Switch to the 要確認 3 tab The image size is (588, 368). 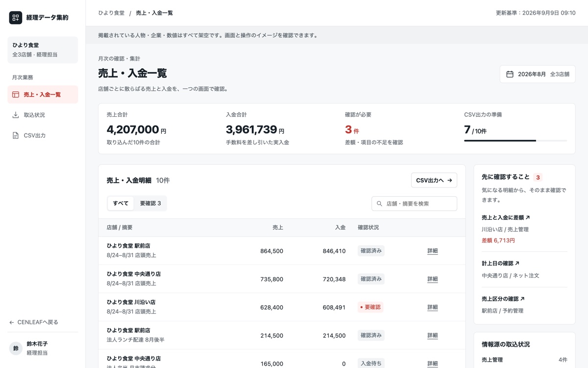coord(150,203)
